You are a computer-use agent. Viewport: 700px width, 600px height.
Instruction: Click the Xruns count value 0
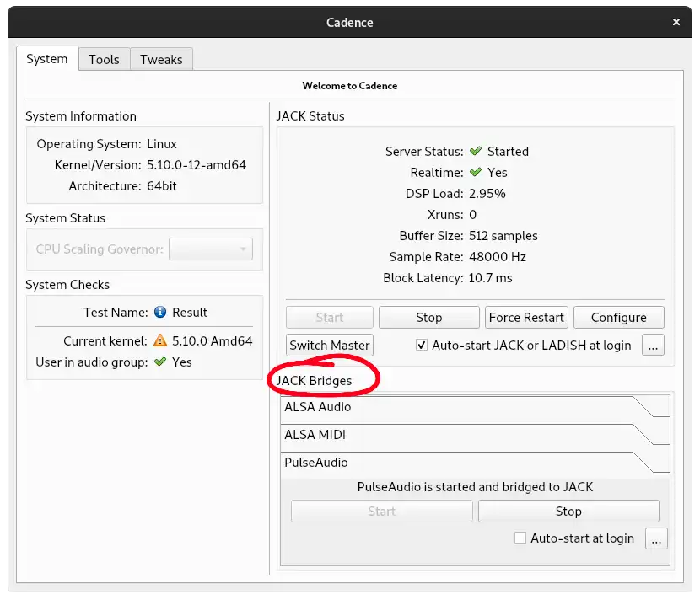click(473, 215)
